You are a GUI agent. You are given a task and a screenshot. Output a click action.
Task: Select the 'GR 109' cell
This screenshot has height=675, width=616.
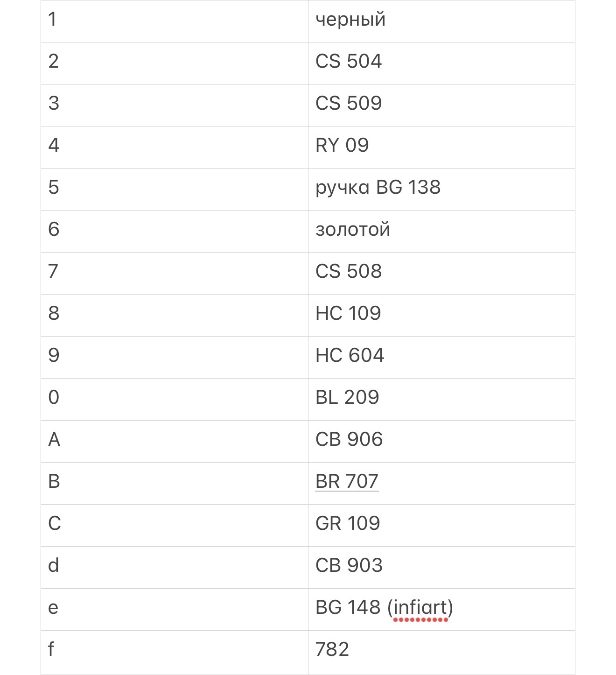(x=441, y=525)
